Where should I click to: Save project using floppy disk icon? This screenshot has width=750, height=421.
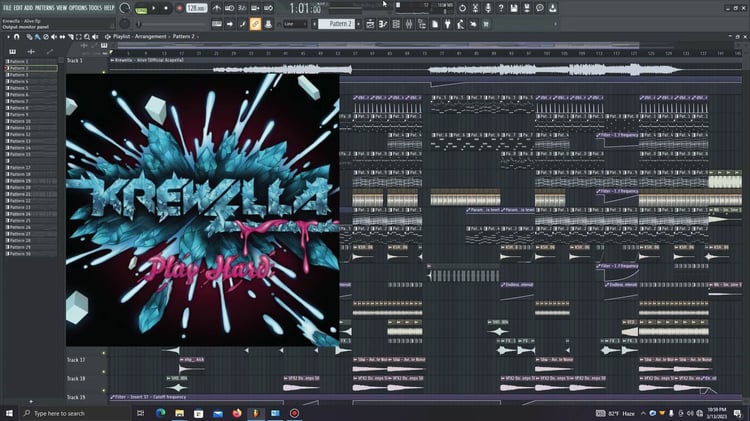click(x=514, y=8)
